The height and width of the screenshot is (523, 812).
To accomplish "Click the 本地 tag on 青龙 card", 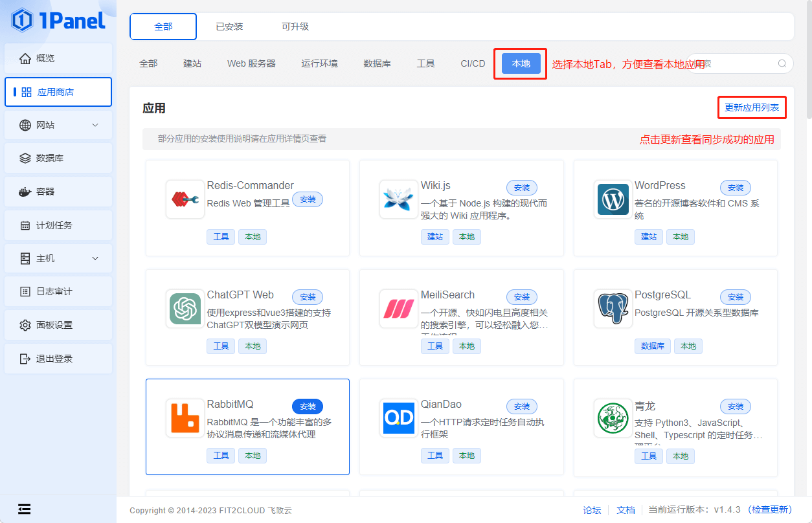I will pyautogui.click(x=681, y=456).
